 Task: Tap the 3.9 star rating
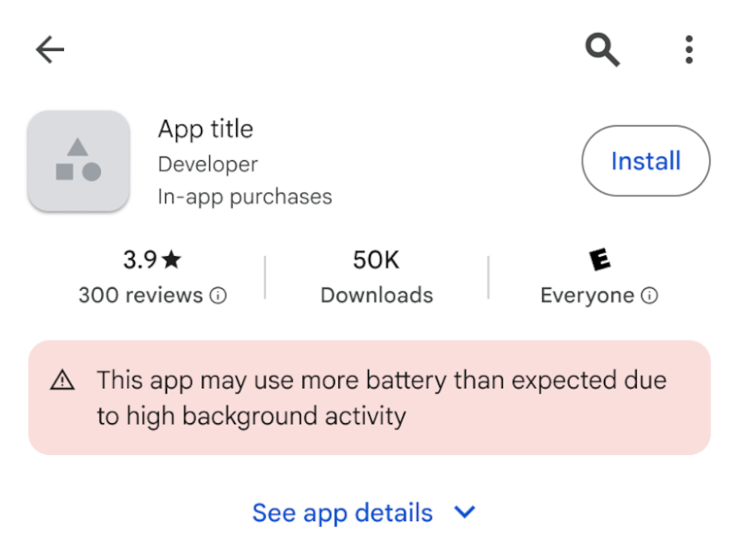140,259
